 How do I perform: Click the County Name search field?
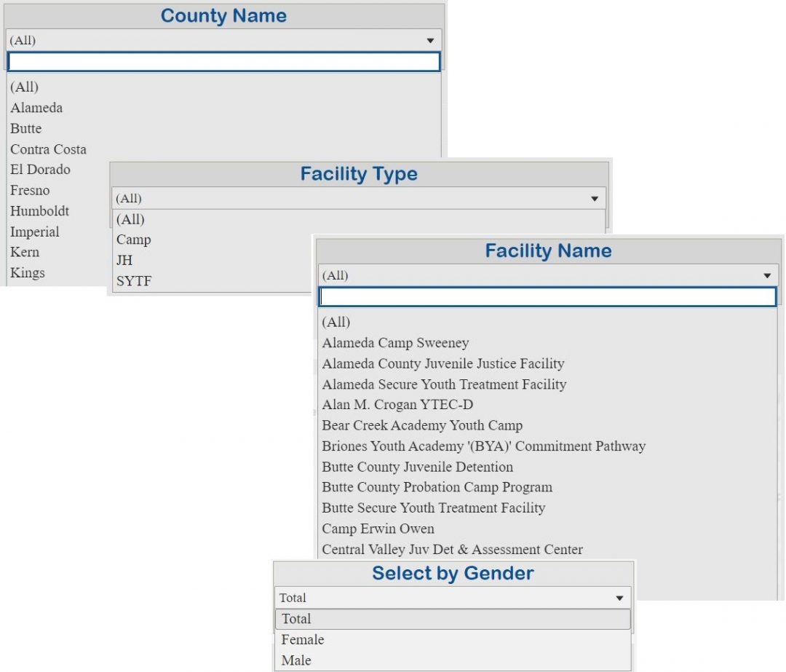point(224,62)
